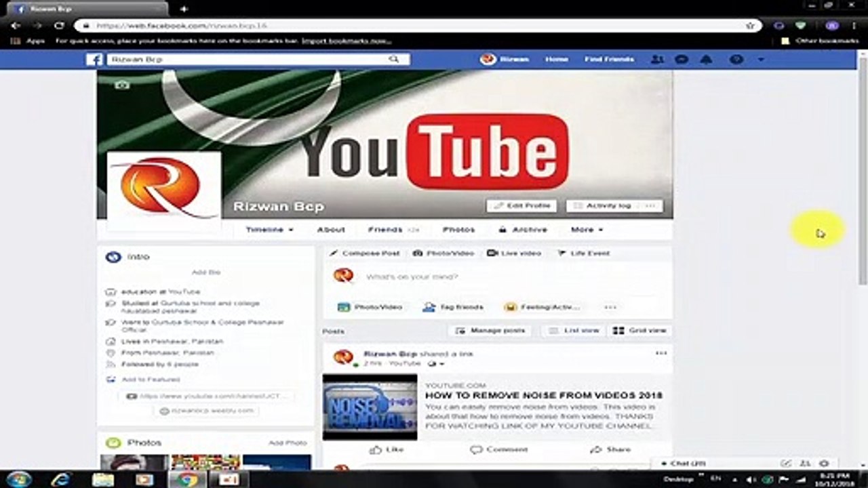The height and width of the screenshot is (488, 868).
Task: Change post audience selector dropdown
Action: click(437, 364)
